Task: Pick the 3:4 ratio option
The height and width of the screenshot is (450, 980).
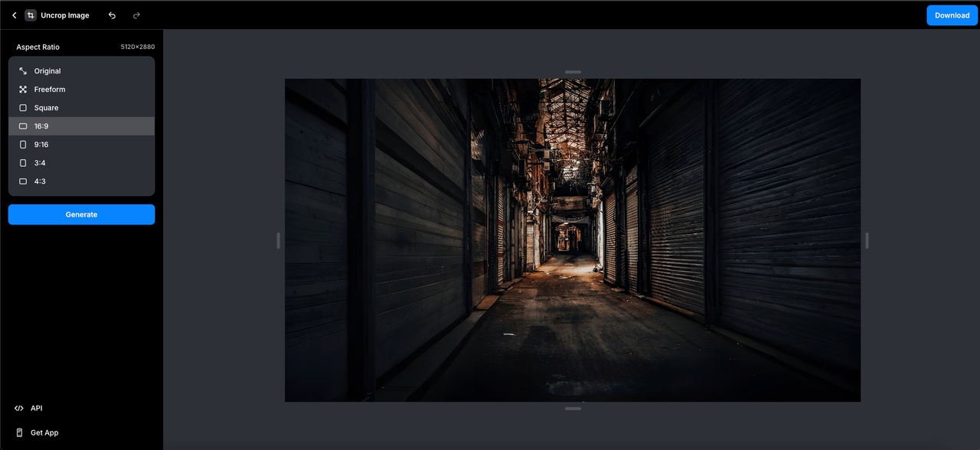Action: 81,163
